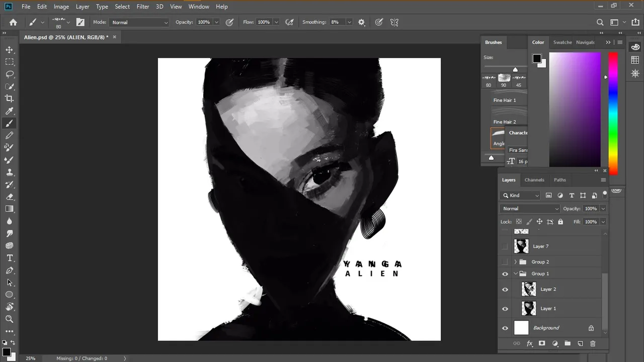Select the Gradient tool

pyautogui.click(x=10, y=209)
